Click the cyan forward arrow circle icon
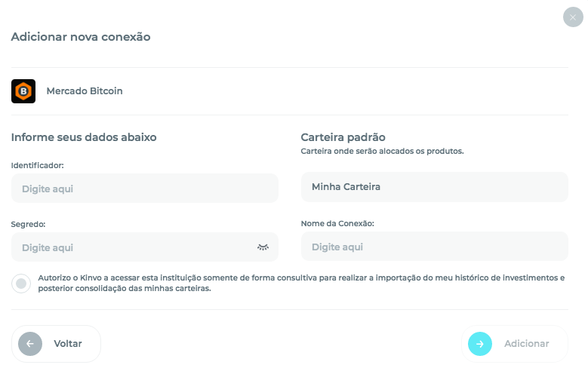588x368 pixels. tap(479, 344)
